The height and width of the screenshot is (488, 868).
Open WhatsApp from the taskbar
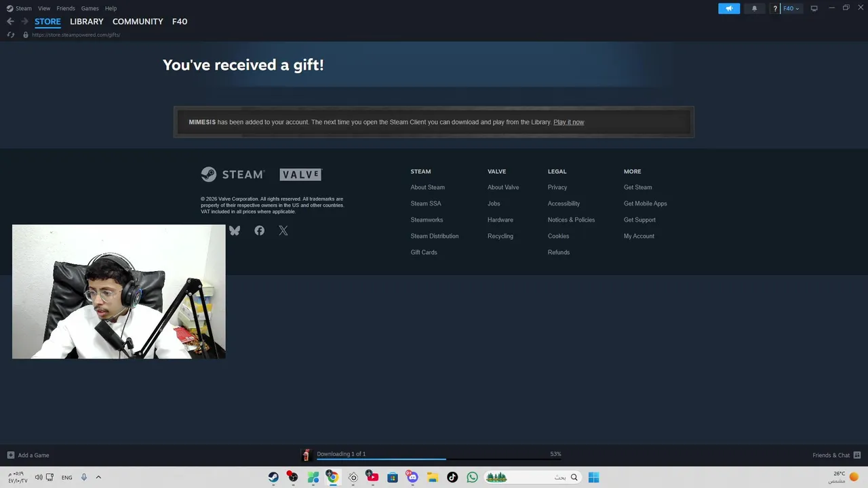click(472, 477)
